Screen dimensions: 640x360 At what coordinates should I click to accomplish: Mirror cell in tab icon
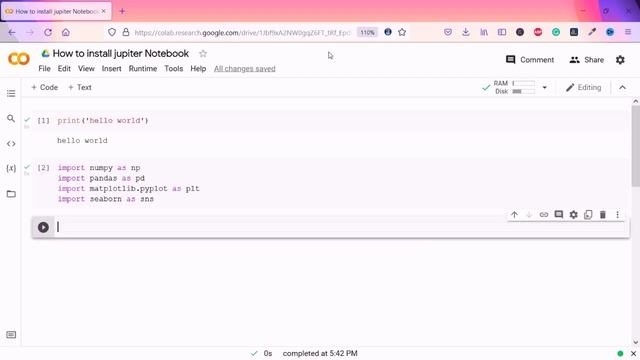[x=588, y=215]
